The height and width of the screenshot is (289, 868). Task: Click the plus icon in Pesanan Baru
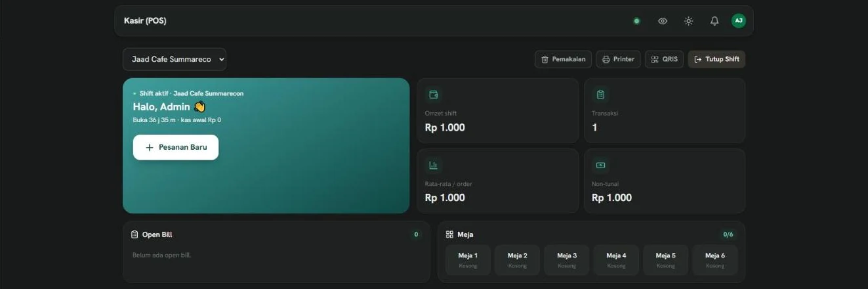pos(150,148)
